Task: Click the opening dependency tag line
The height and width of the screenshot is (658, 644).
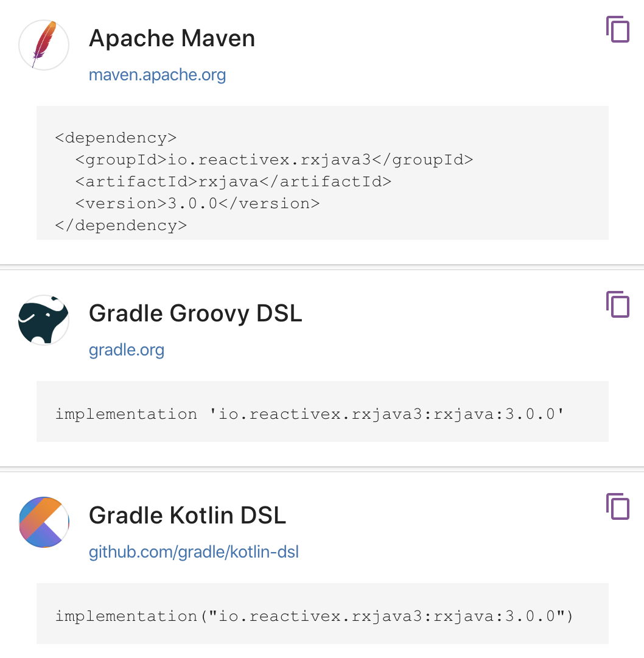Action: tap(116, 138)
